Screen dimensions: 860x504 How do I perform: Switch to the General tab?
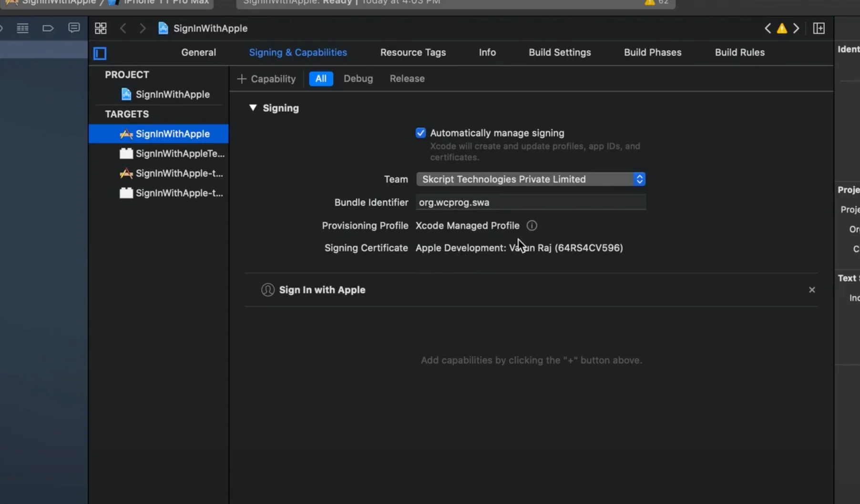tap(198, 52)
